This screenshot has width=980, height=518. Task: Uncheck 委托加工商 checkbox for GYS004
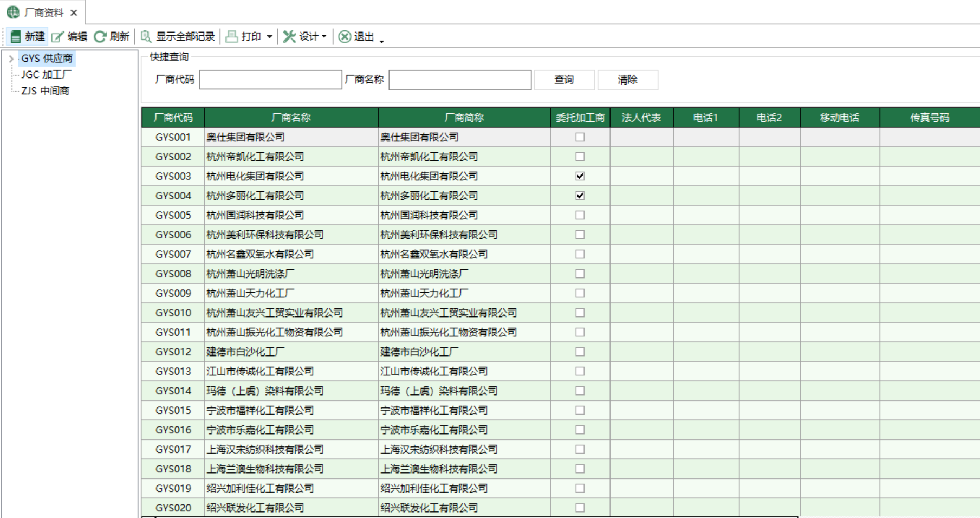[580, 196]
